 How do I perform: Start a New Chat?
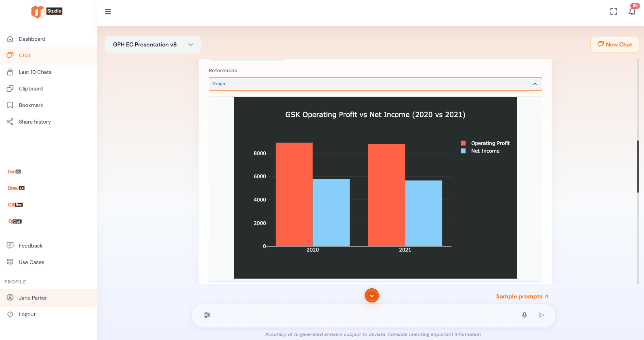(615, 44)
